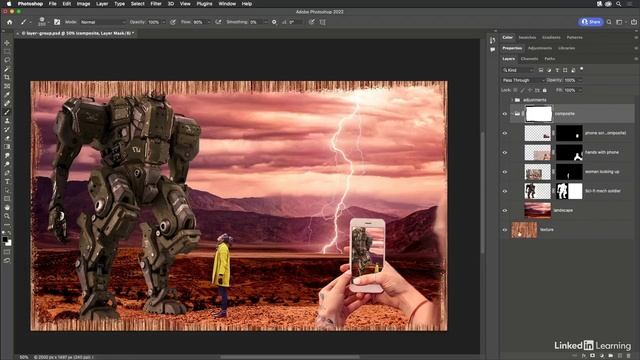This screenshot has width=640, height=360.
Task: Hide the landscape layer
Action: 505,211
